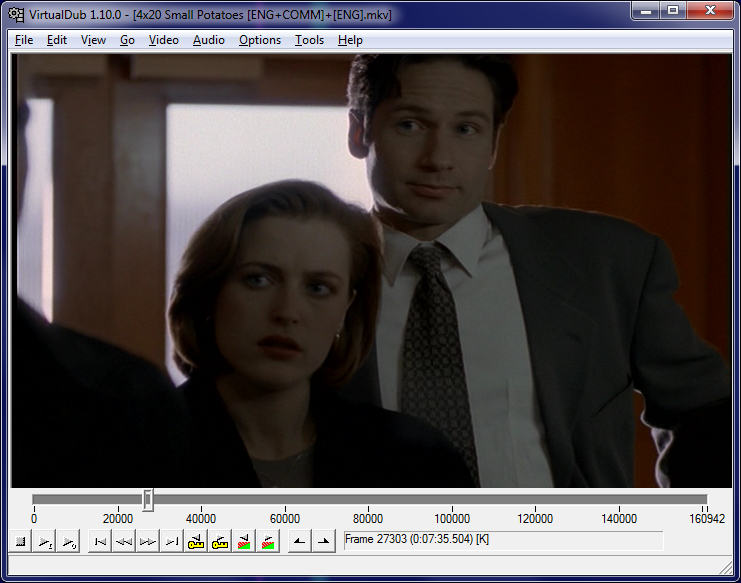Open the View menu
Image resolution: width=741 pixels, height=583 pixels.
click(x=93, y=40)
